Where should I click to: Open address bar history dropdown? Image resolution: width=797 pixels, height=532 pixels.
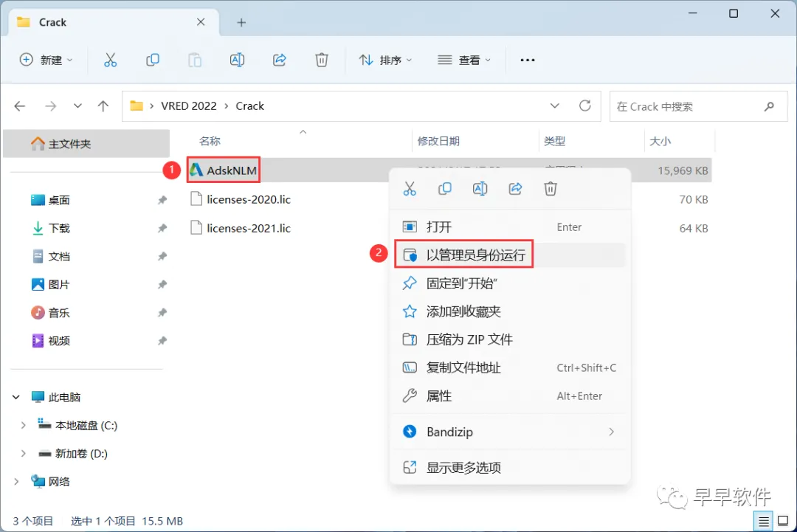point(554,106)
